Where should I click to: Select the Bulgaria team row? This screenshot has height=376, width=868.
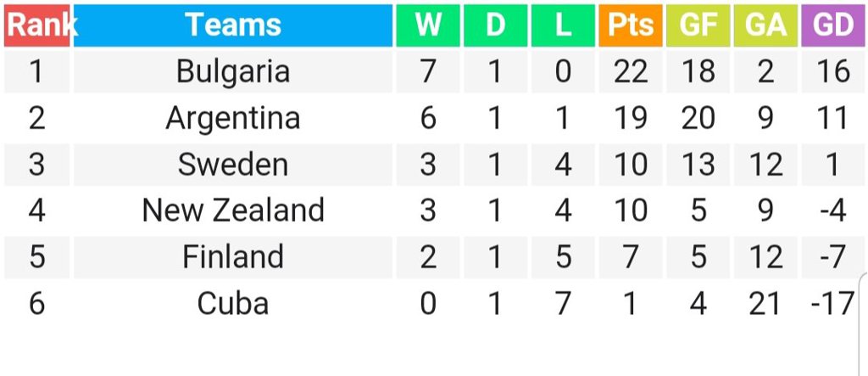pos(435,71)
